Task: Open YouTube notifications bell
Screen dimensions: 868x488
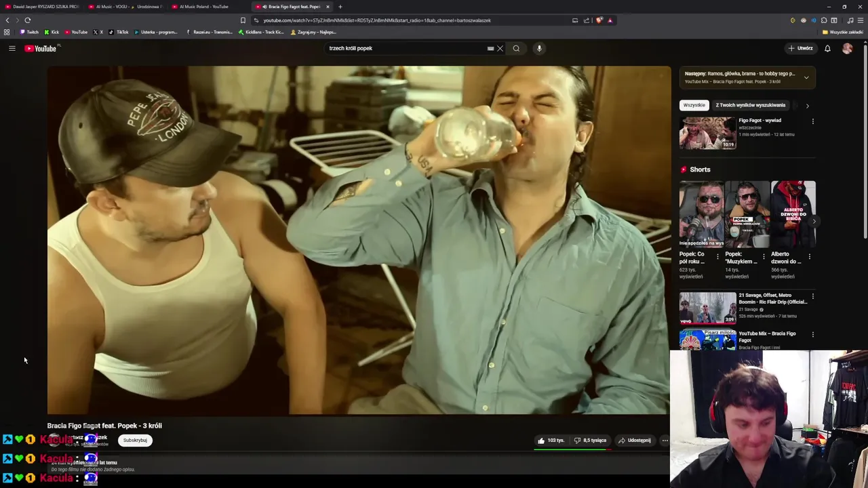Action: (x=827, y=48)
